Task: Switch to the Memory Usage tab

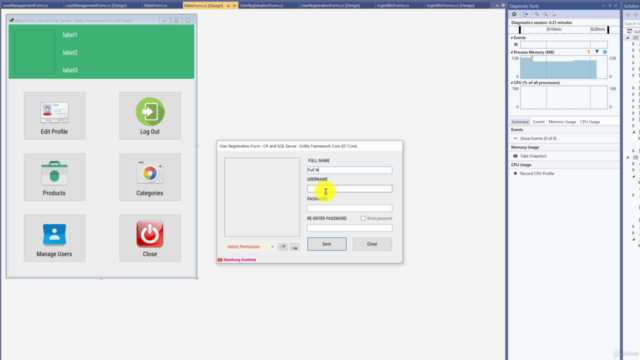Action: 562,122
